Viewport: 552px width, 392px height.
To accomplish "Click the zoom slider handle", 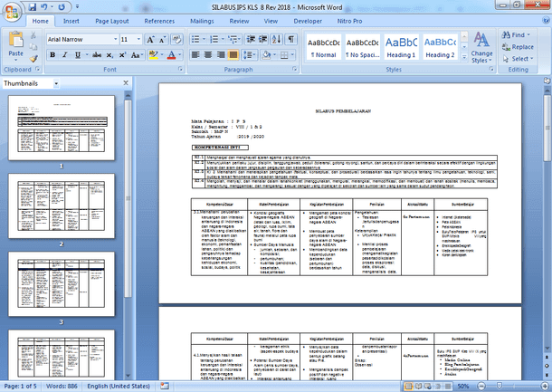I will pos(499,387).
